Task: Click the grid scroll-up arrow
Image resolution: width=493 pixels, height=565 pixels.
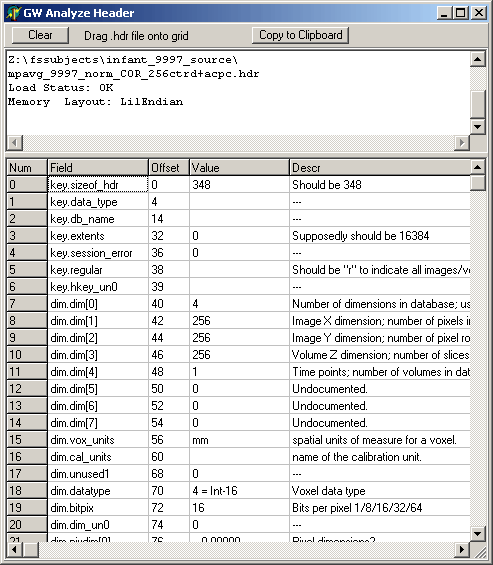Action: tap(478, 167)
